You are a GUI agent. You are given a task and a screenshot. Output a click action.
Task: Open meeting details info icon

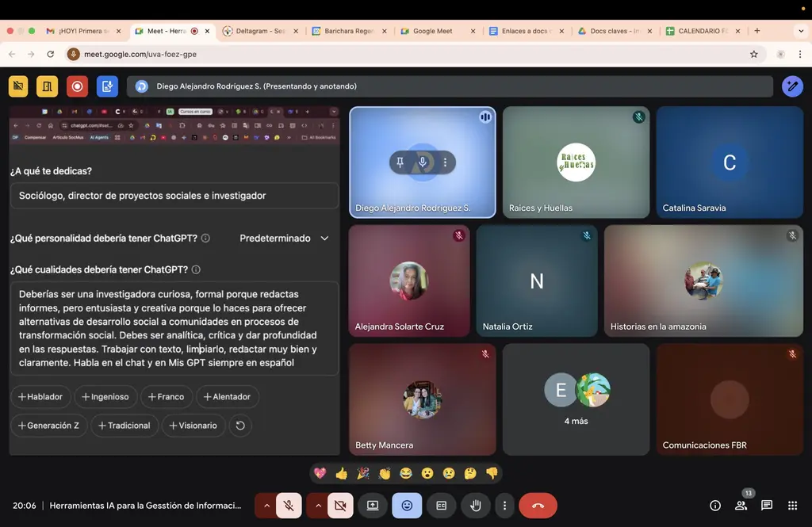[x=715, y=506]
